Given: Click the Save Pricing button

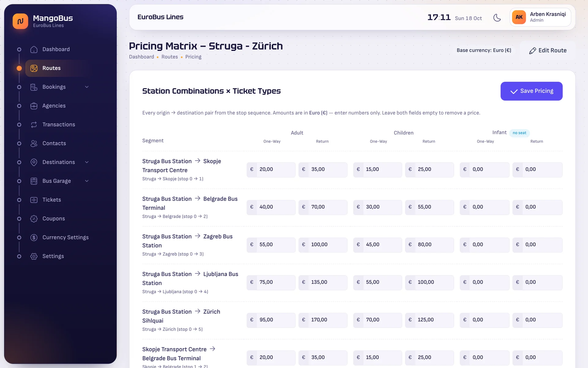Looking at the screenshot, I should (x=531, y=91).
